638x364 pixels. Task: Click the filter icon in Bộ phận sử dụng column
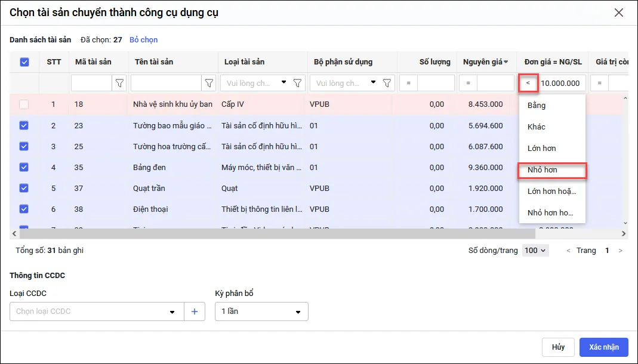tap(387, 83)
